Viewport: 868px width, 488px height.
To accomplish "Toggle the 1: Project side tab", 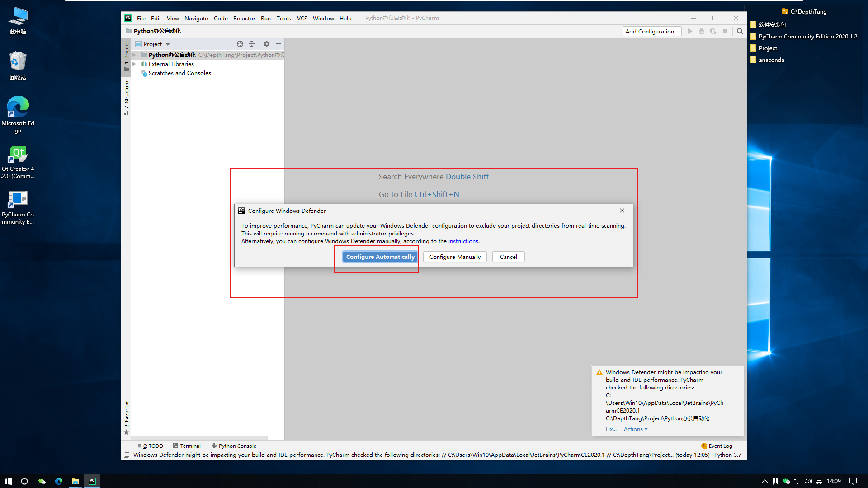I will point(126,56).
